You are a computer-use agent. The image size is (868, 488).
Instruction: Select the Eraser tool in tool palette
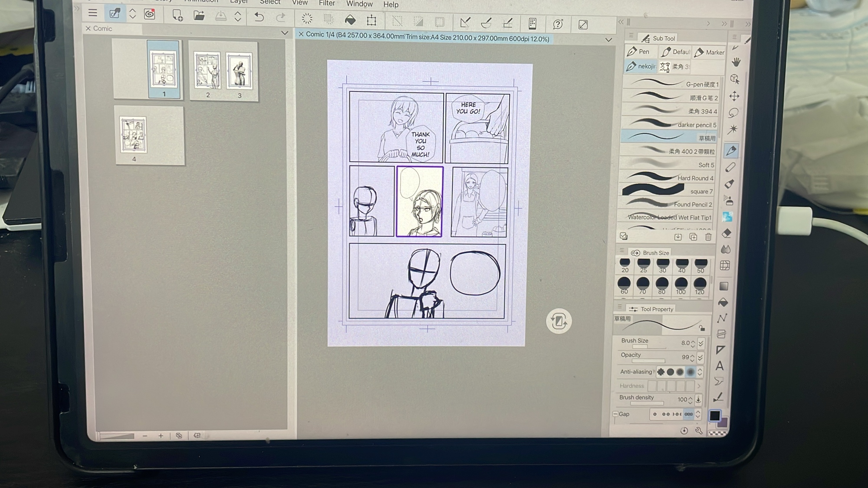727,233
